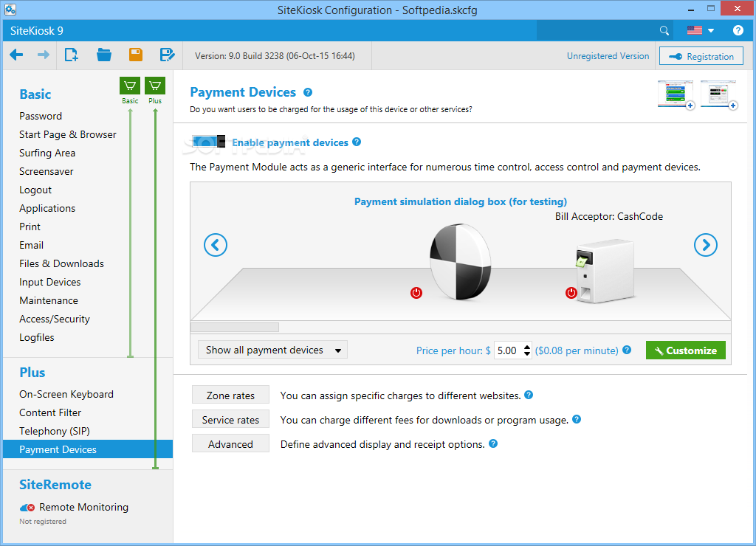Select Payment Devices in the sidebar
The image size is (756, 546).
[88, 449]
